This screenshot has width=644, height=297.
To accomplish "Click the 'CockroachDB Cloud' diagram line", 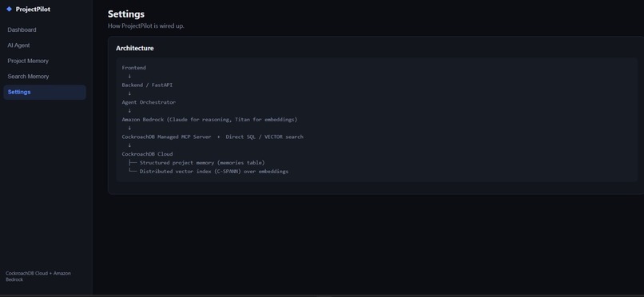I will (x=147, y=154).
